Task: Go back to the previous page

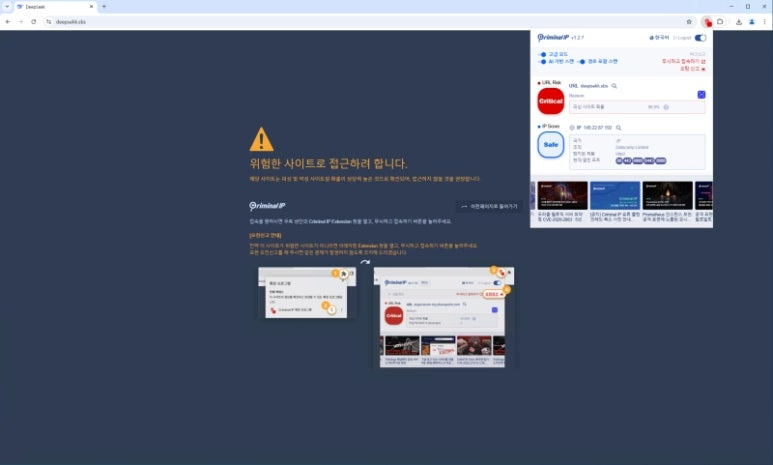Action: click(8, 22)
